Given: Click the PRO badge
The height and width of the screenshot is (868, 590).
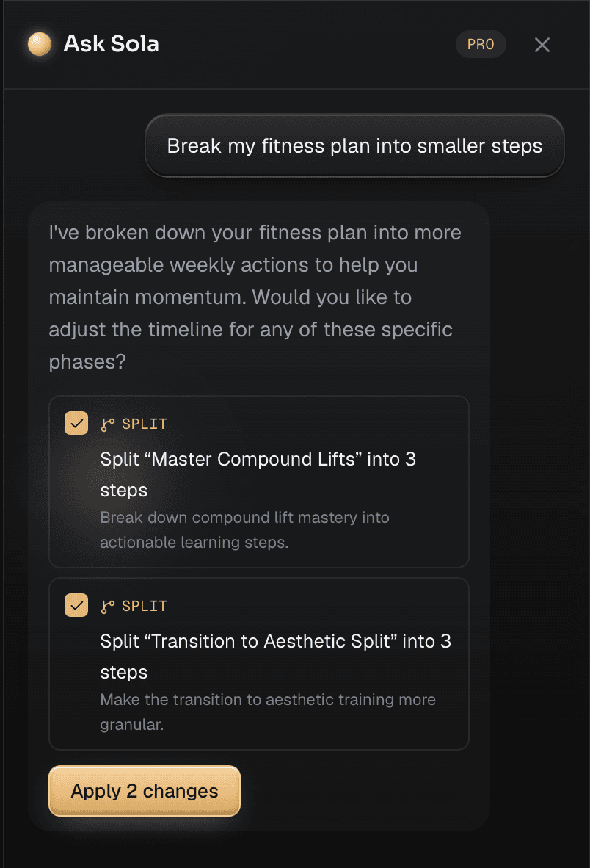Looking at the screenshot, I should (481, 44).
